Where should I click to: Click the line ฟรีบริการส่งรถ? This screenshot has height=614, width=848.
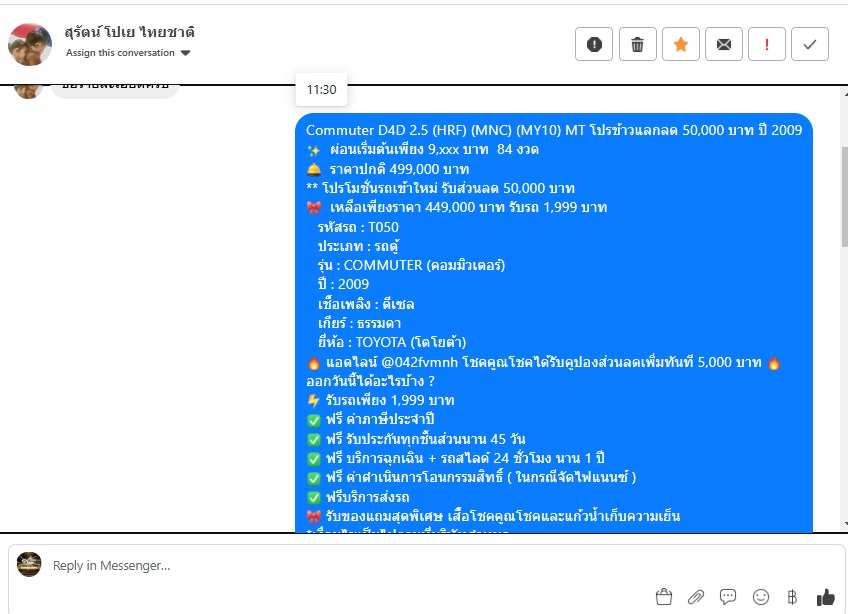pyautogui.click(x=357, y=498)
